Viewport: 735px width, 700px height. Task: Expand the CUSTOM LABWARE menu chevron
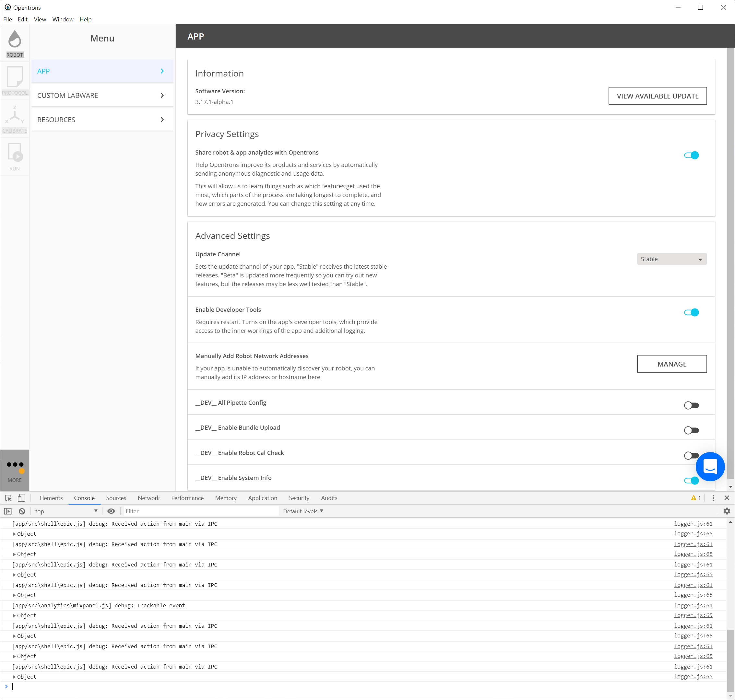coord(162,95)
